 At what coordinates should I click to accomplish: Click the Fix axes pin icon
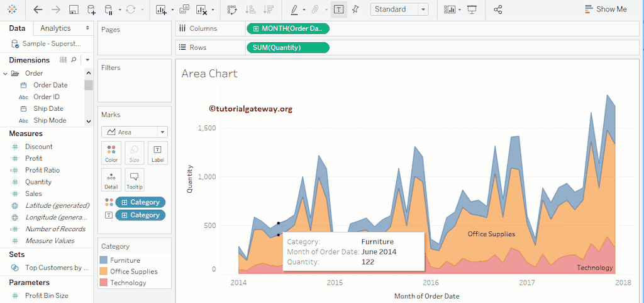356,9
